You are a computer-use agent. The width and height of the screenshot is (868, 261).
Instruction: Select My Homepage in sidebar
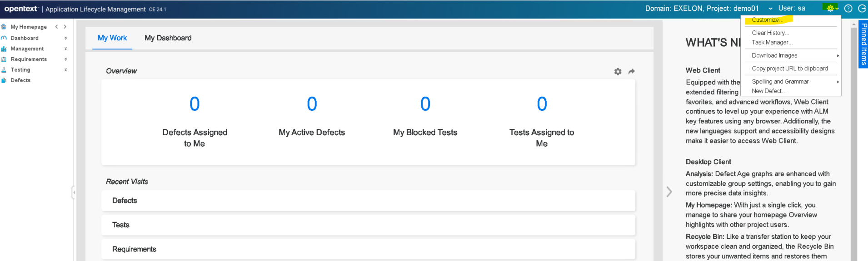(x=29, y=27)
